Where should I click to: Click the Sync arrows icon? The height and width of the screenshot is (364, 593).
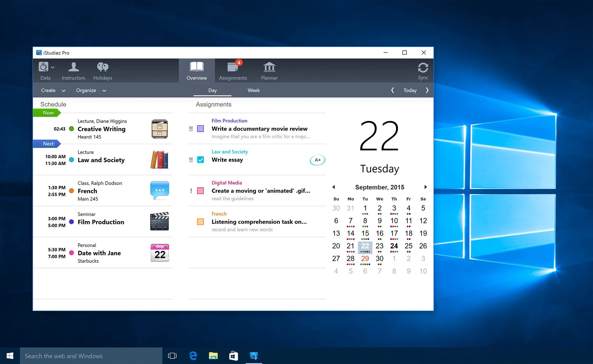(x=423, y=68)
